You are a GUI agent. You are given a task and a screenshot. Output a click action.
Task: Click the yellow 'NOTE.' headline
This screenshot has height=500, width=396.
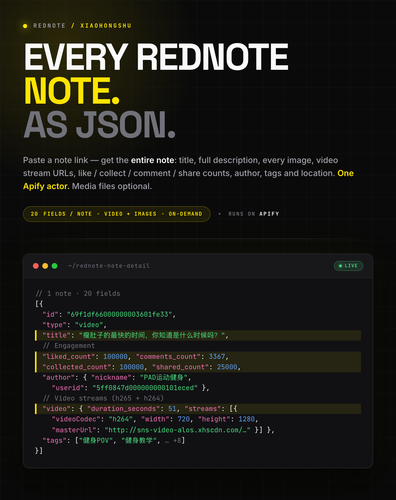click(x=72, y=91)
